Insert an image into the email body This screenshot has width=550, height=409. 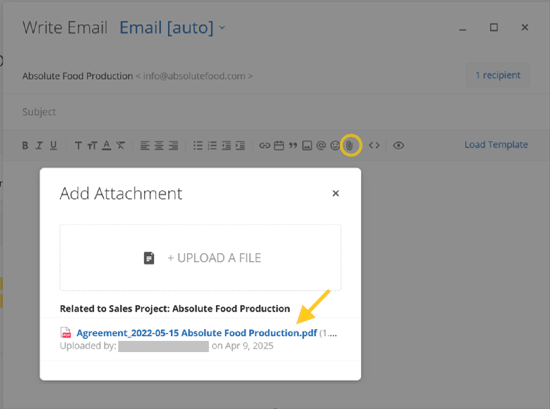[307, 145]
